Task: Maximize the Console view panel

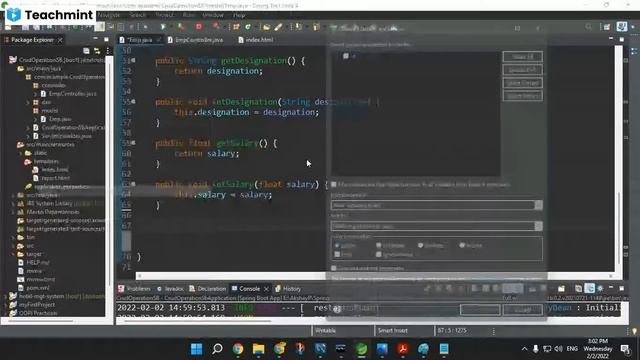Action: pyautogui.click(x=622, y=288)
